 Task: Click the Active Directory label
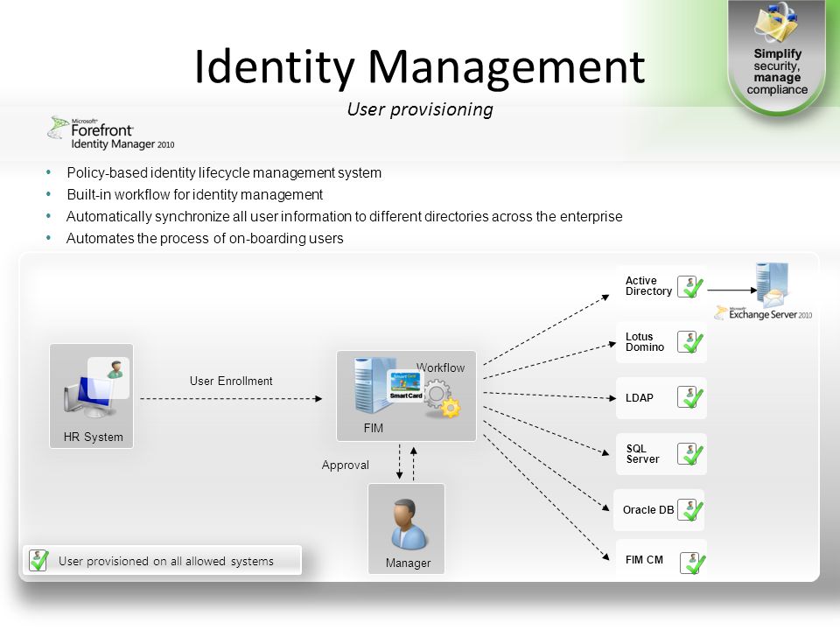pyautogui.click(x=648, y=286)
